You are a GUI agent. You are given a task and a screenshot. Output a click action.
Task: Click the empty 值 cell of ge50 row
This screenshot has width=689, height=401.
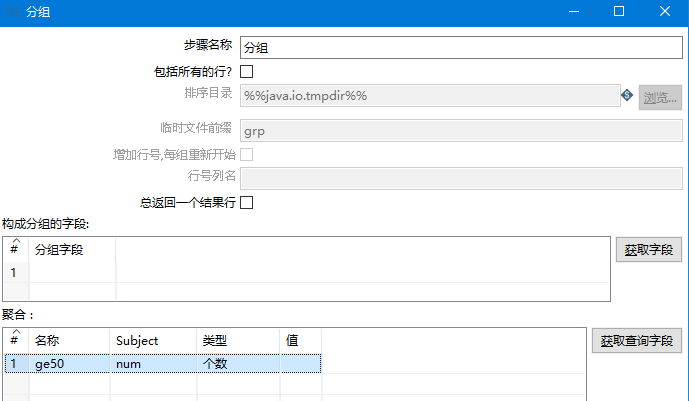pos(301,364)
